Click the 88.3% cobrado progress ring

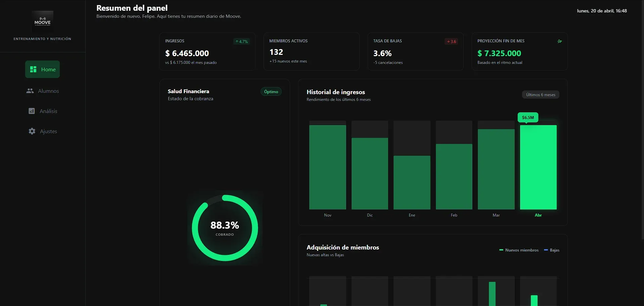pyautogui.click(x=225, y=228)
